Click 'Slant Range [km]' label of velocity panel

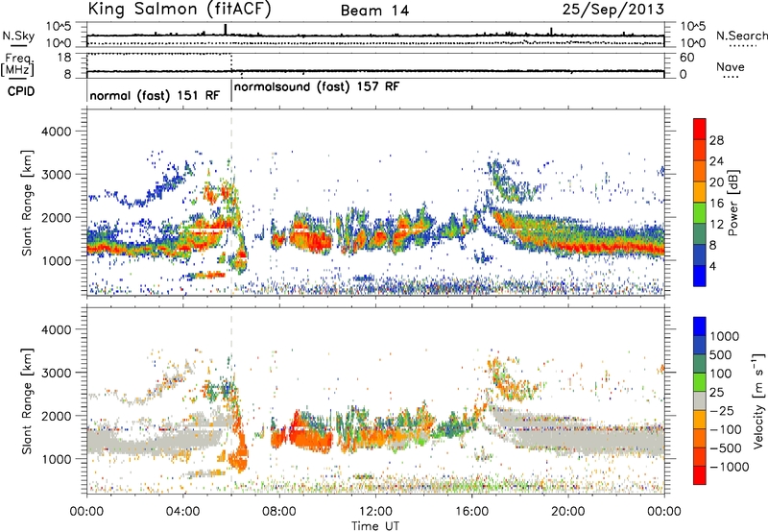(27, 401)
